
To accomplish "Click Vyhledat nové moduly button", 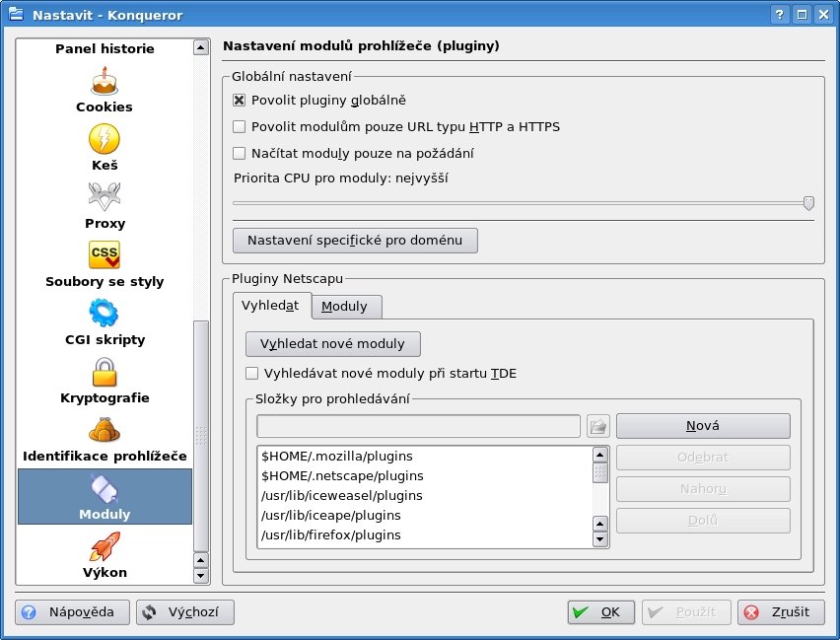I will [x=332, y=344].
